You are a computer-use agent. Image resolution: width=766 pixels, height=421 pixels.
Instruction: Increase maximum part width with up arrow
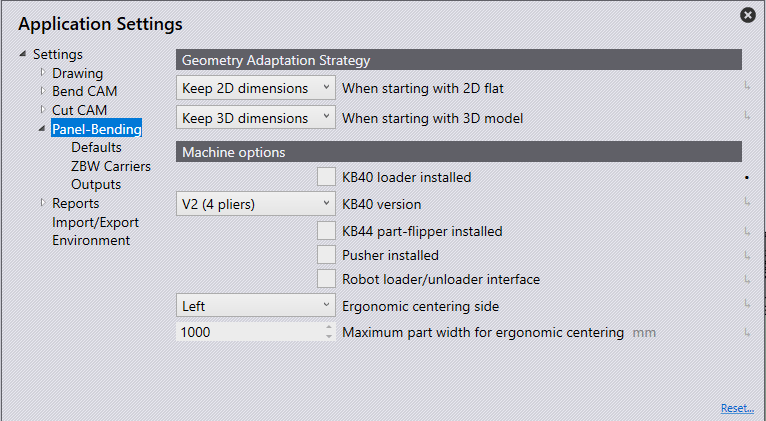click(x=329, y=327)
